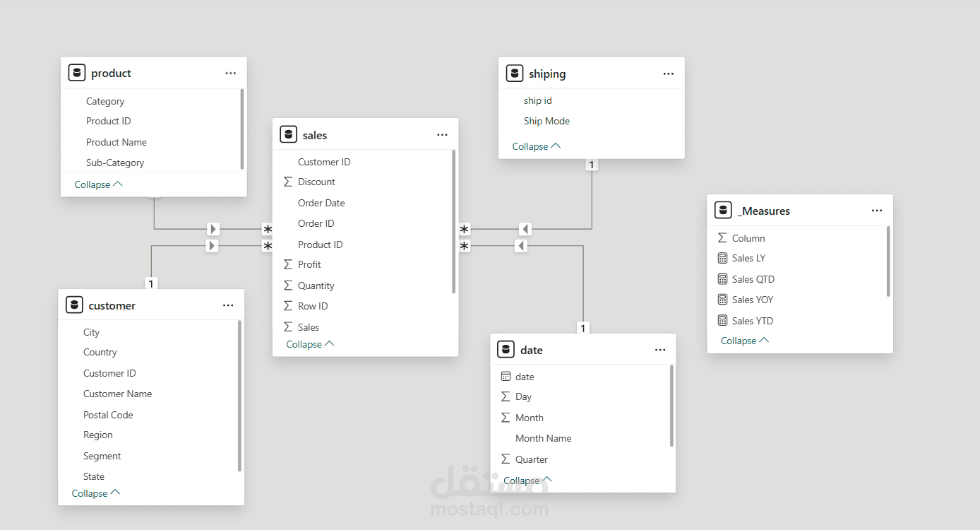The height and width of the screenshot is (530, 980).
Task: Open more options for date table
Action: [659, 350]
